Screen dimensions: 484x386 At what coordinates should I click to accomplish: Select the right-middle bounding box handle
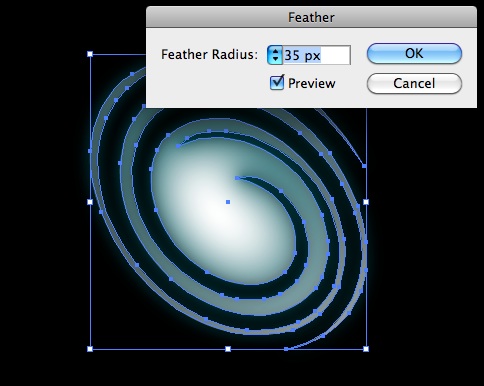coord(366,202)
